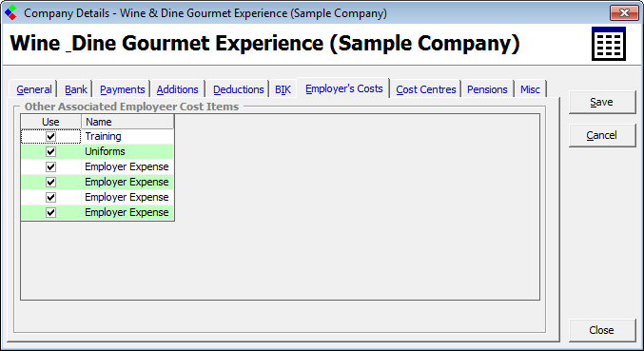
Task: Select the Misc tab
Action: coord(530,89)
